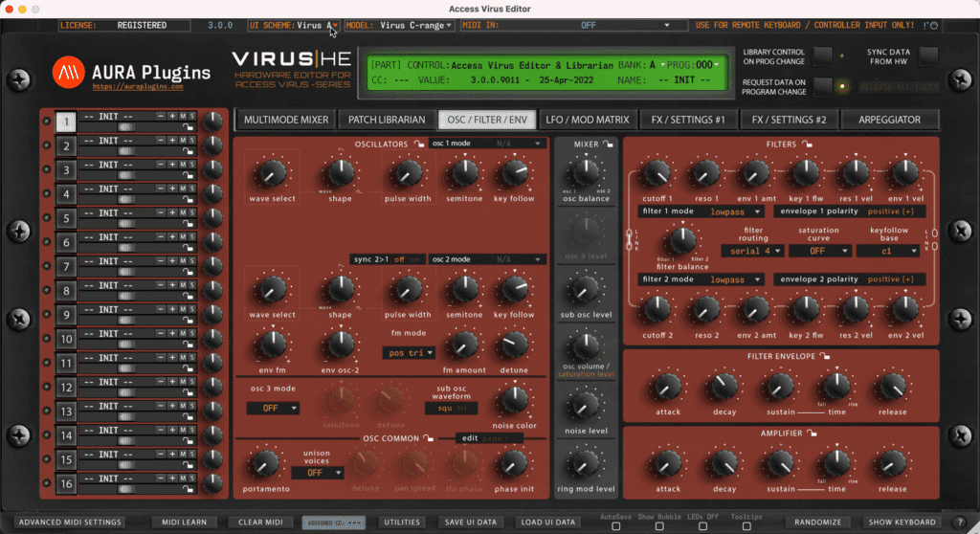This screenshot has height=534, width=980.
Task: Click the clock icon in top bar
Action: click(934, 26)
